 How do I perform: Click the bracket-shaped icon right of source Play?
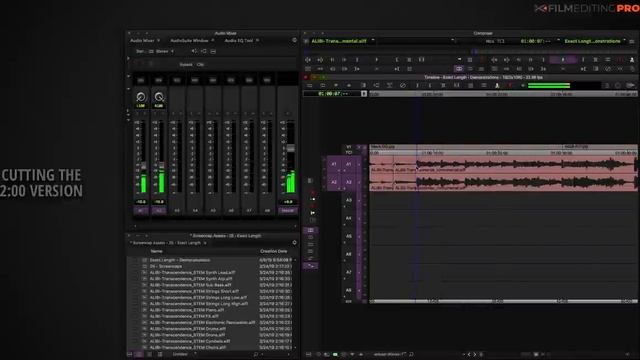point(396,60)
